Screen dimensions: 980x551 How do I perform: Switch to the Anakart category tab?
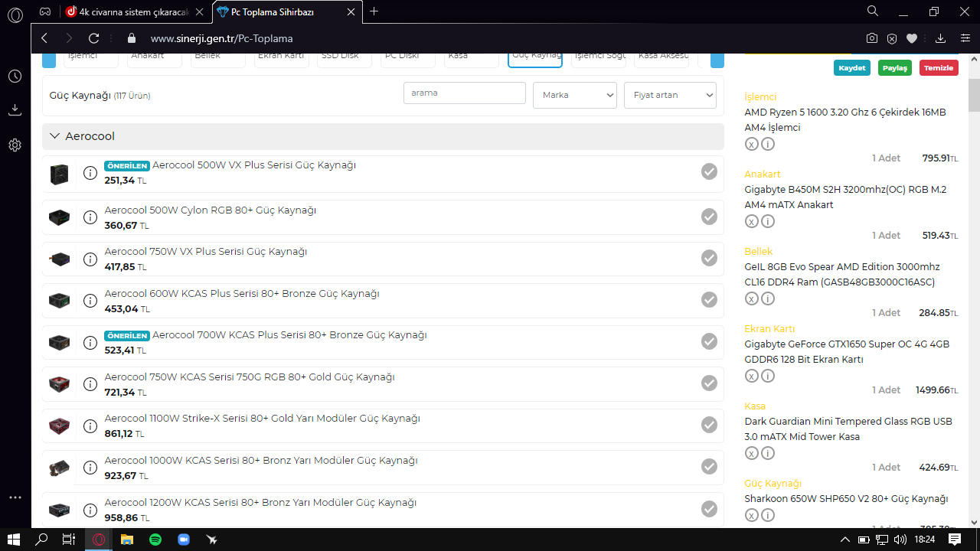(x=155, y=60)
